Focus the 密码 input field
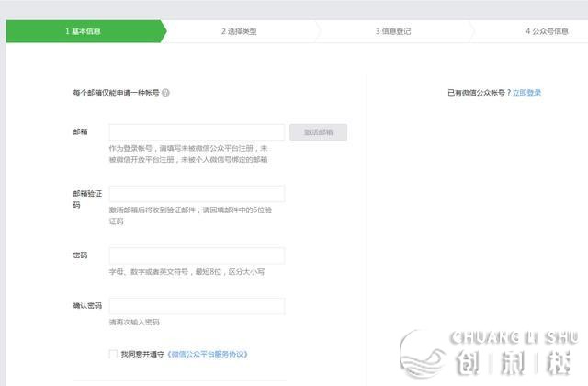Image resolution: width=588 pixels, height=386 pixels. tap(197, 255)
